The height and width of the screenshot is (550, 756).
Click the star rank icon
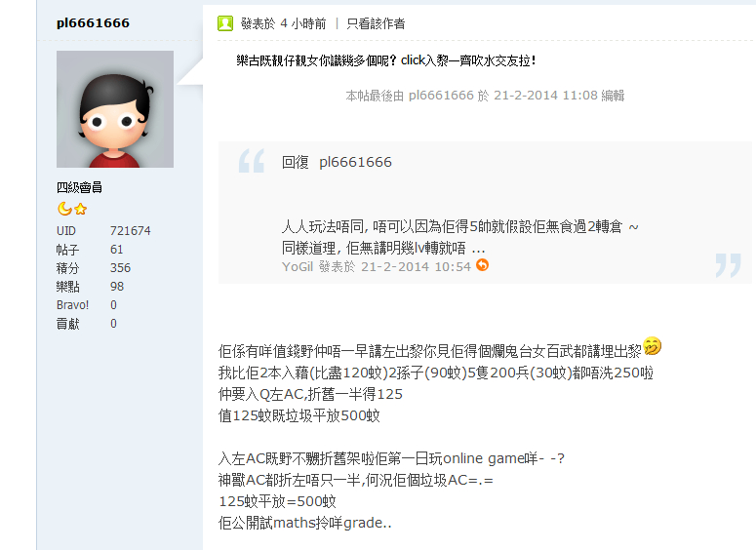[x=81, y=209]
